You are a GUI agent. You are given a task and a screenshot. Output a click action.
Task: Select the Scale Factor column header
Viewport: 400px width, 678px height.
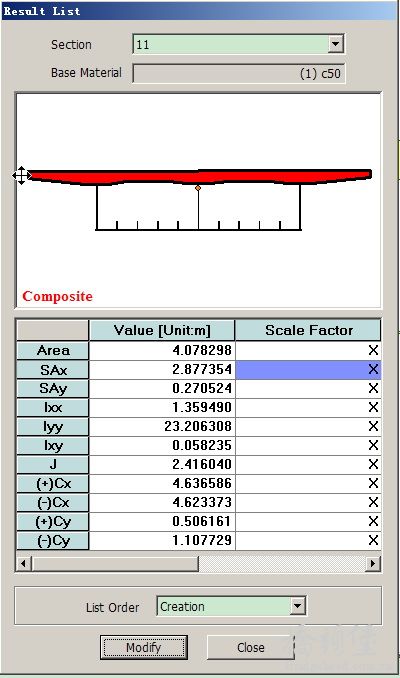click(308, 330)
